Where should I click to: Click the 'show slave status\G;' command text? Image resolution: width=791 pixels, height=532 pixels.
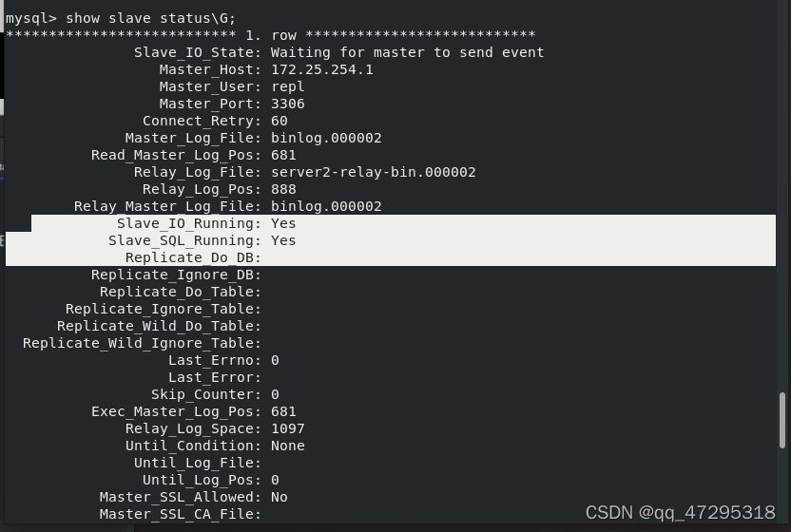coord(150,19)
